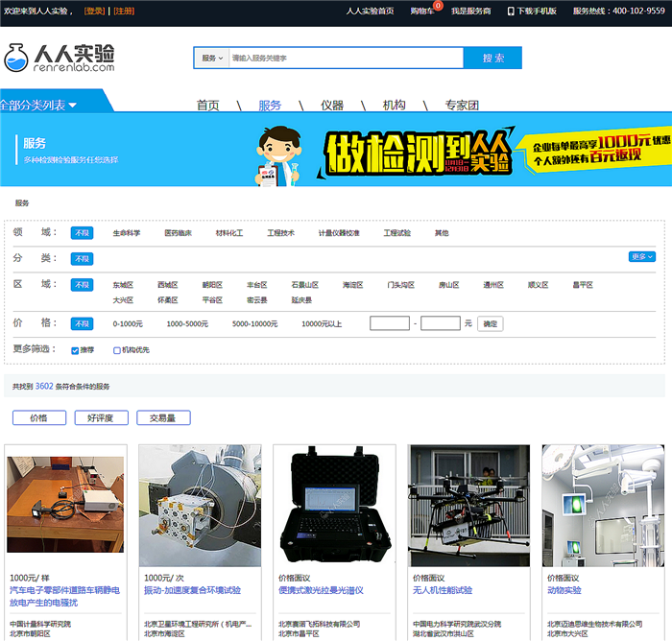This screenshot has height=641, width=672.
Task: Click the mobile phone download icon
Action: click(511, 12)
